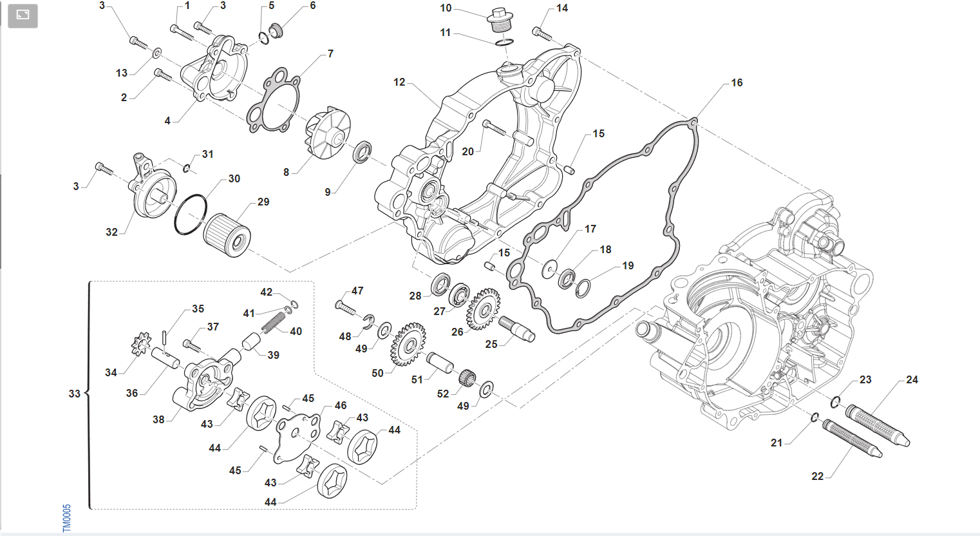Choose callout 26 gear label
The image size is (980, 536).
(x=457, y=332)
